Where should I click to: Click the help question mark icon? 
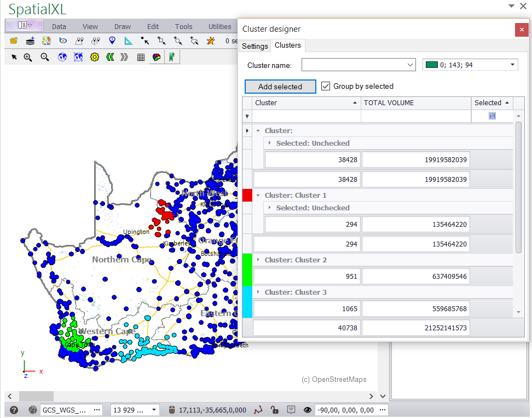(x=14, y=410)
